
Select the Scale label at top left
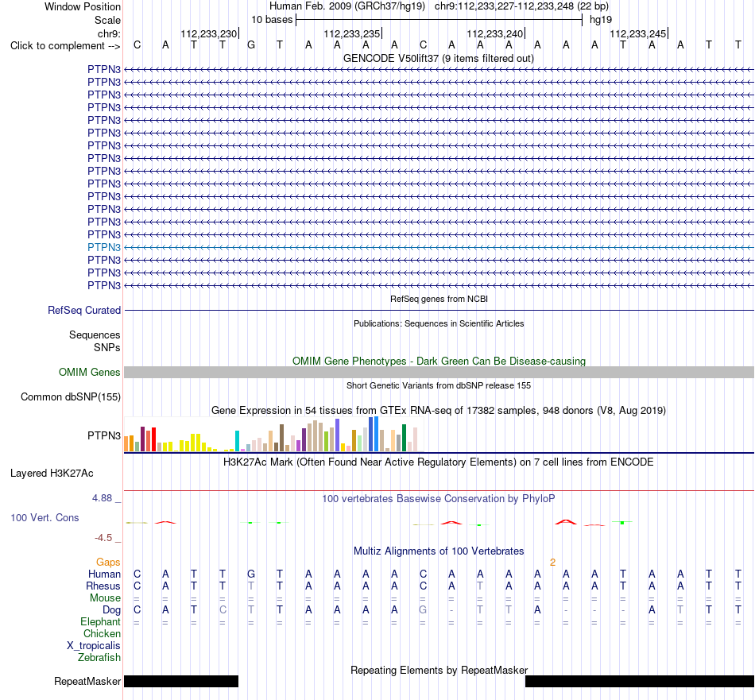(107, 20)
